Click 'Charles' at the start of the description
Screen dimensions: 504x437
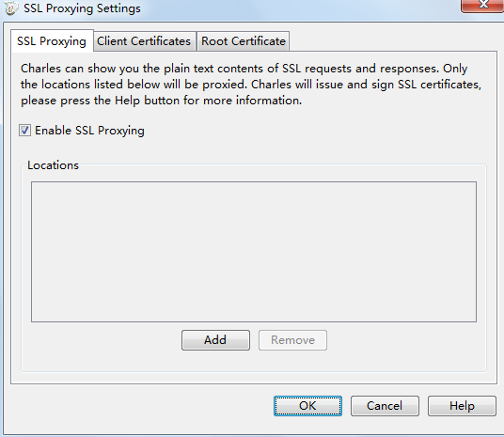pyautogui.click(x=40, y=69)
